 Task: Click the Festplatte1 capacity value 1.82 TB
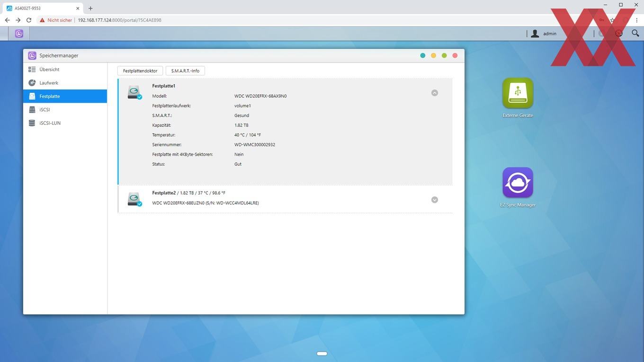click(241, 125)
